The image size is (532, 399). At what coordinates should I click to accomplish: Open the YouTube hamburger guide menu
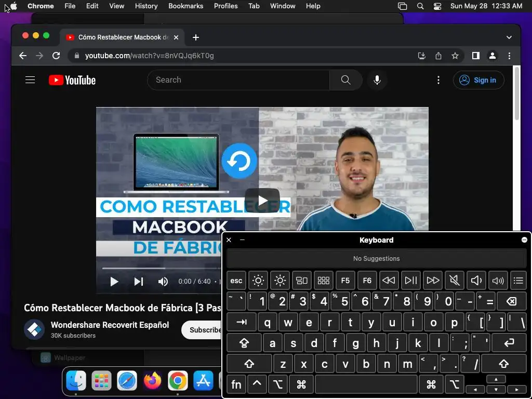click(30, 79)
